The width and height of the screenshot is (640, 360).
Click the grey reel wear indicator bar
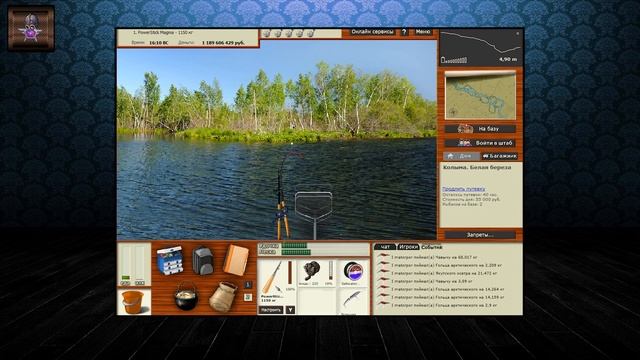tap(330, 270)
